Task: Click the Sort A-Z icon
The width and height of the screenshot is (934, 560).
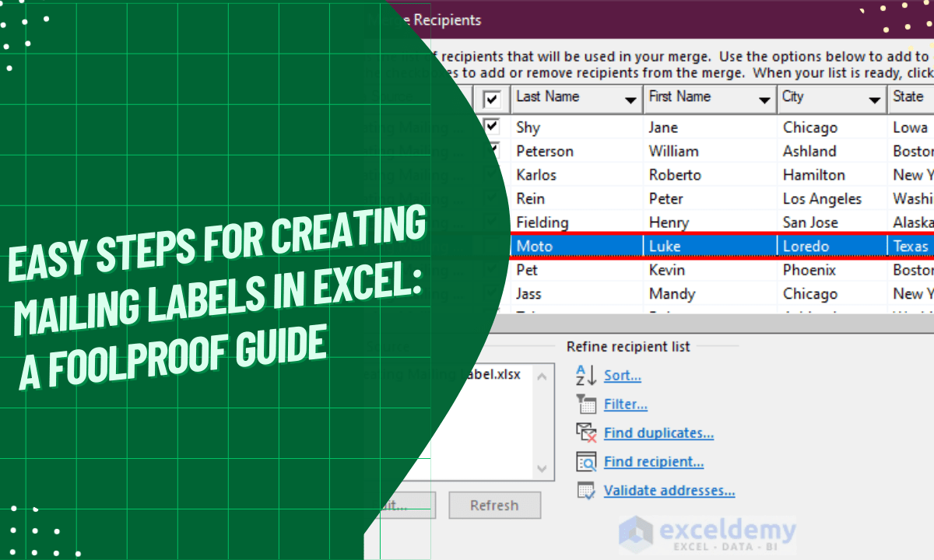Action: 586,376
